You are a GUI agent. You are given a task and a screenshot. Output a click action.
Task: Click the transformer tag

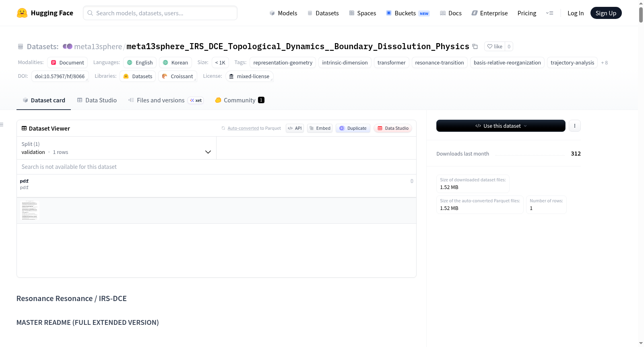(x=392, y=62)
